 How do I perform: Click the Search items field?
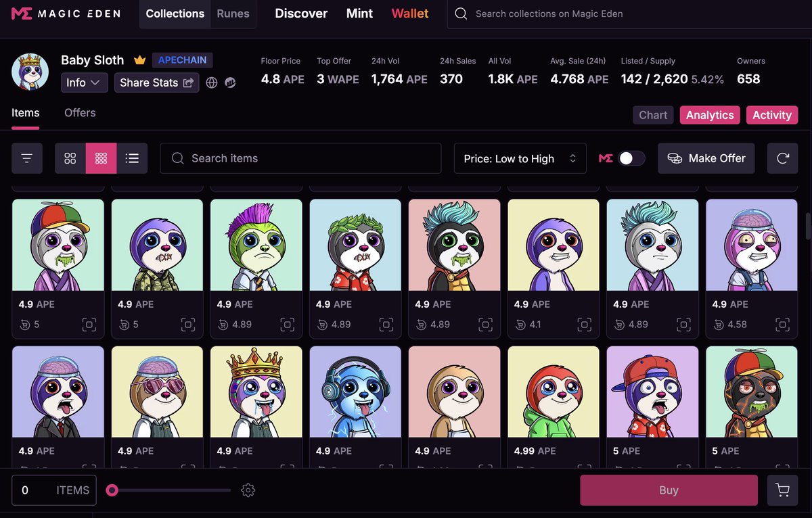coord(300,158)
